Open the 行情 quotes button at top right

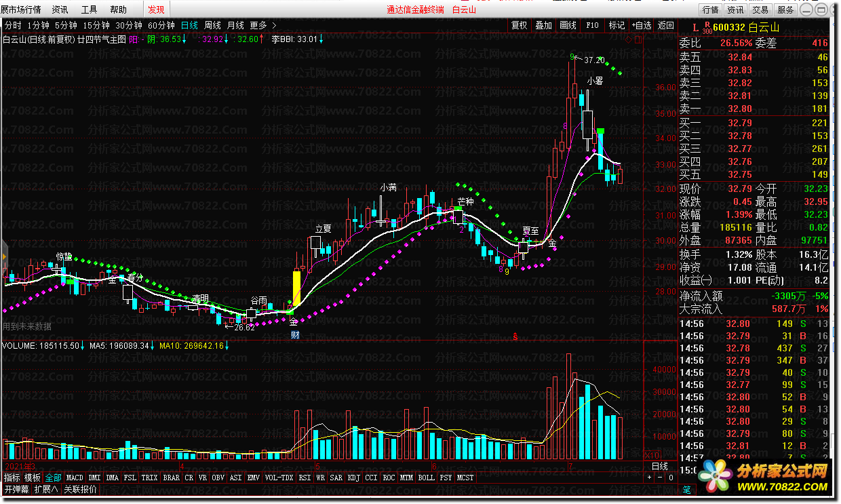click(710, 9)
